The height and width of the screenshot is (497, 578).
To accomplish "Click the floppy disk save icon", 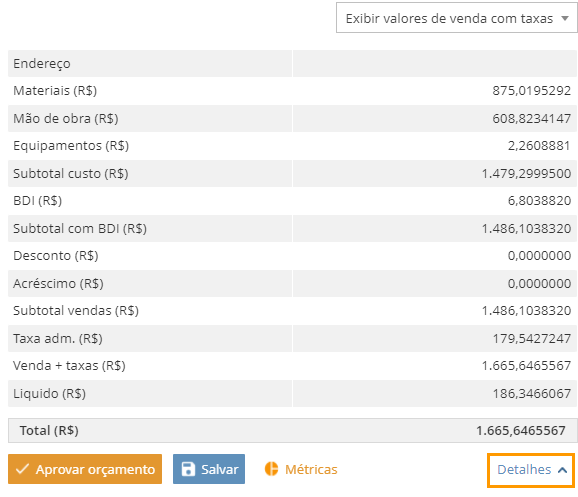I will pos(188,469).
